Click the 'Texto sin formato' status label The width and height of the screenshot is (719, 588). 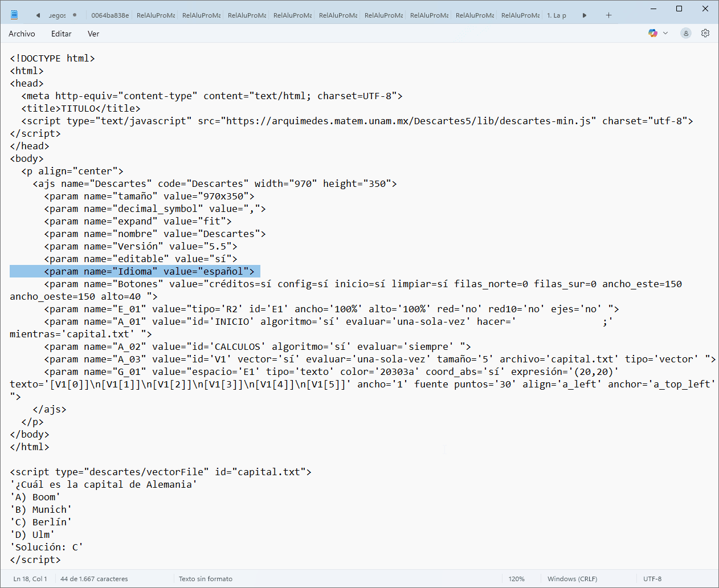(206, 579)
